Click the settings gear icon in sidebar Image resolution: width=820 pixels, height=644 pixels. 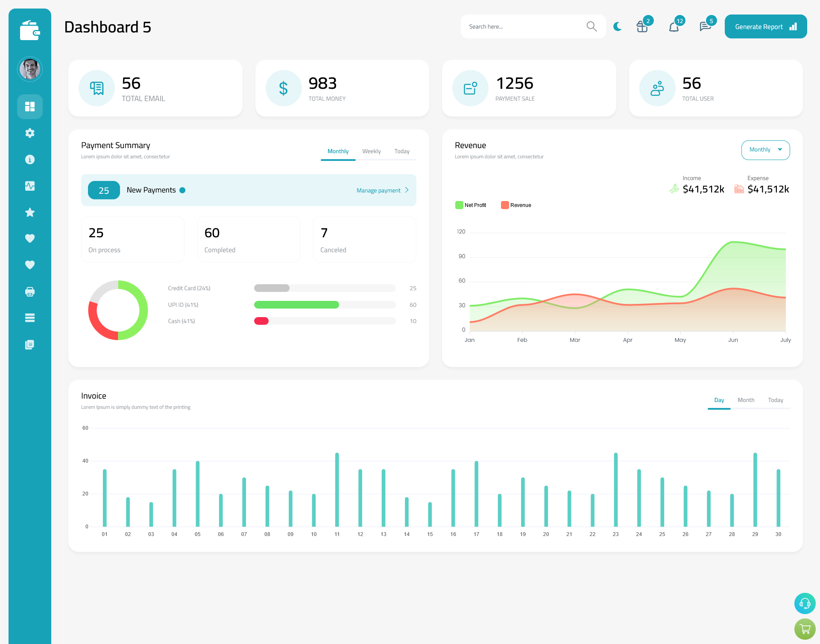(30, 133)
